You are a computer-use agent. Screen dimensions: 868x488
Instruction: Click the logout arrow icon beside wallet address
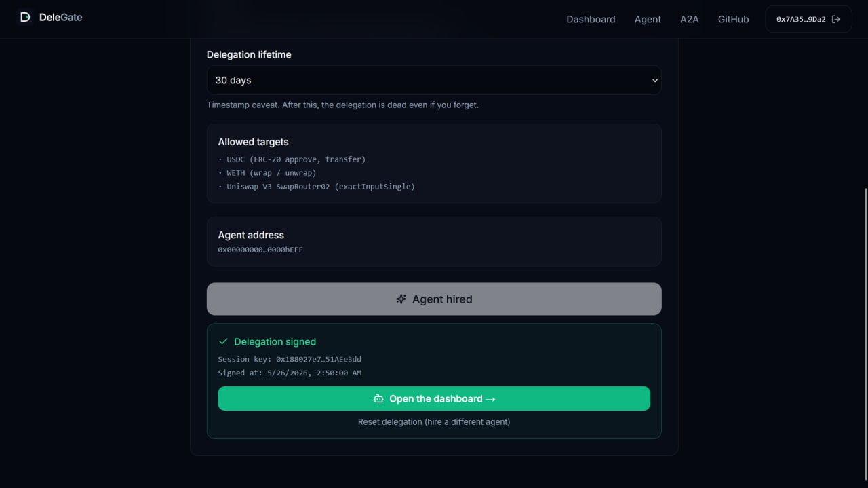(836, 19)
